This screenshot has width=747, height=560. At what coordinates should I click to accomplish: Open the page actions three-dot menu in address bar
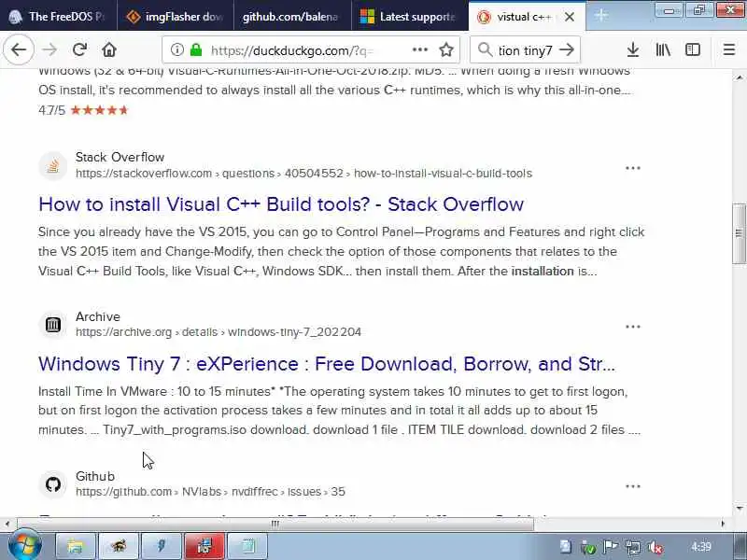[419, 49]
